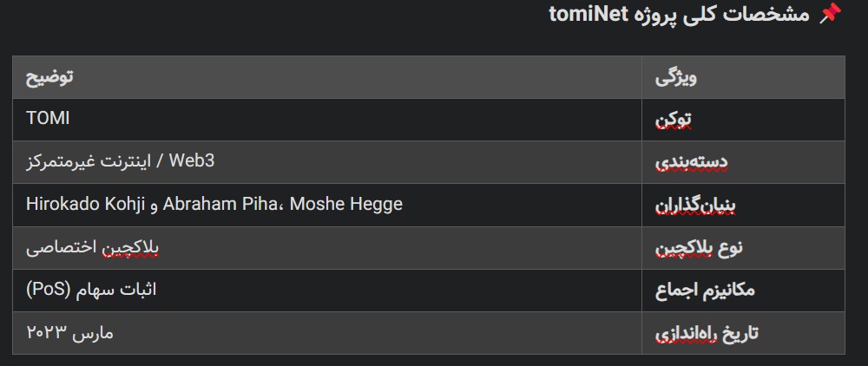Click the name Hirokado Kohji
The image size is (868, 366).
pos(85,204)
